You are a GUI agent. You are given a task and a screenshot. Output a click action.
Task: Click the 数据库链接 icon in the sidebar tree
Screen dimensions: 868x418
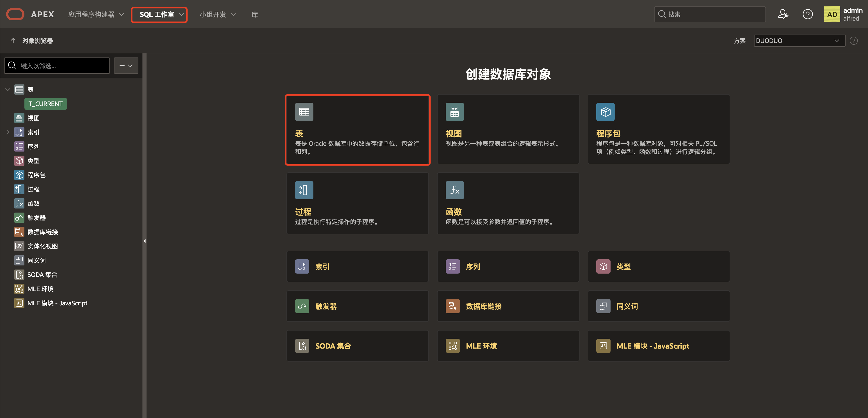point(19,232)
